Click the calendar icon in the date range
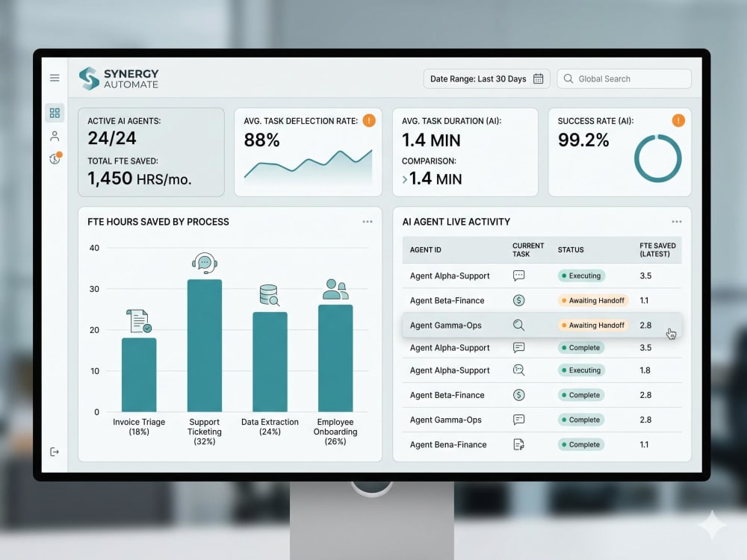Image resolution: width=747 pixels, height=560 pixels. (538, 78)
